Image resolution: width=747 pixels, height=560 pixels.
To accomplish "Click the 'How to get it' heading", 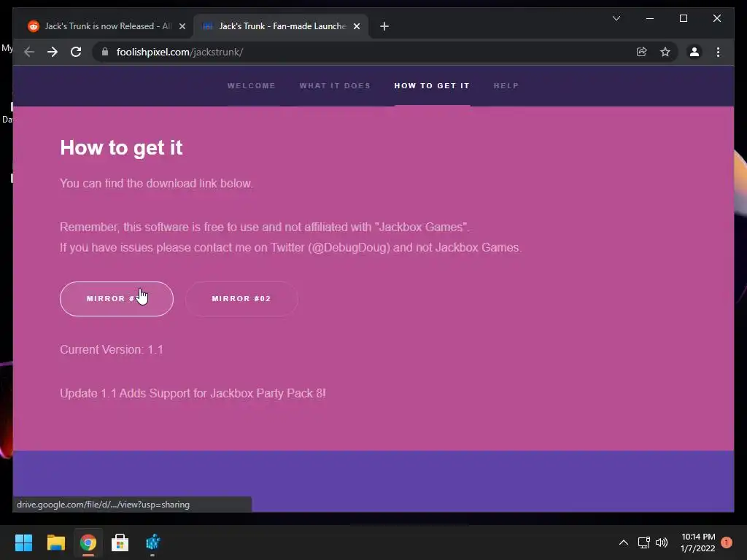I will (122, 147).
